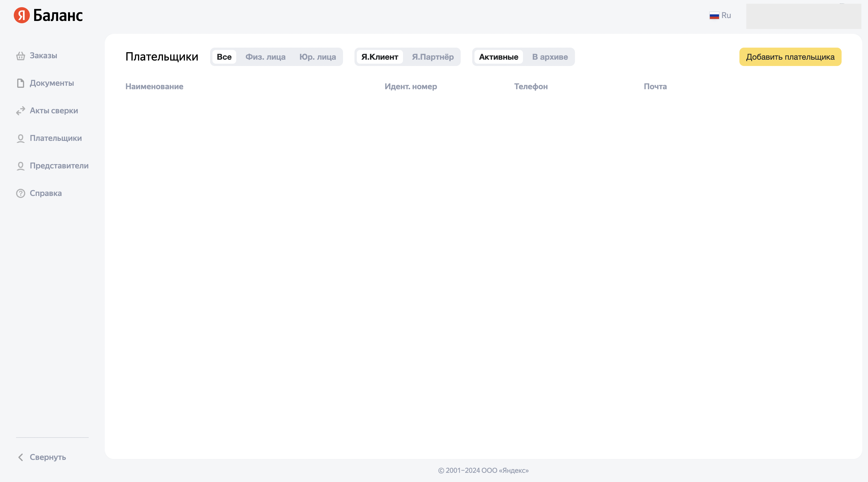Image resolution: width=868 pixels, height=482 pixels.
Task: Select the Активные filter tab
Action: 498,57
